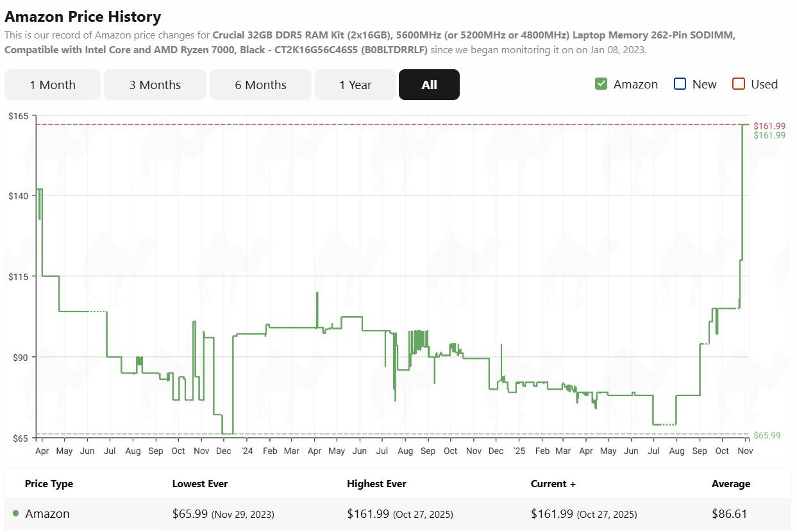Toggle the Used price checkbox
The height and width of the screenshot is (532, 797).
pyautogui.click(x=739, y=84)
